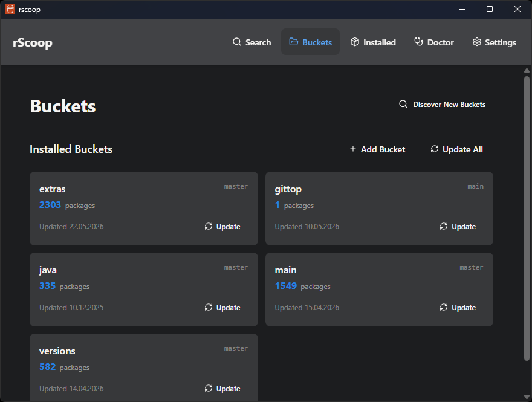Image resolution: width=532 pixels, height=402 pixels.
Task: Update the extras bucket
Action: [222, 227]
